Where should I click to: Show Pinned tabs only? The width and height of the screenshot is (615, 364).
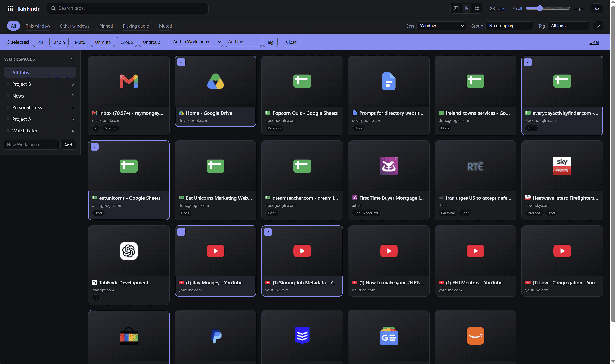click(x=106, y=26)
